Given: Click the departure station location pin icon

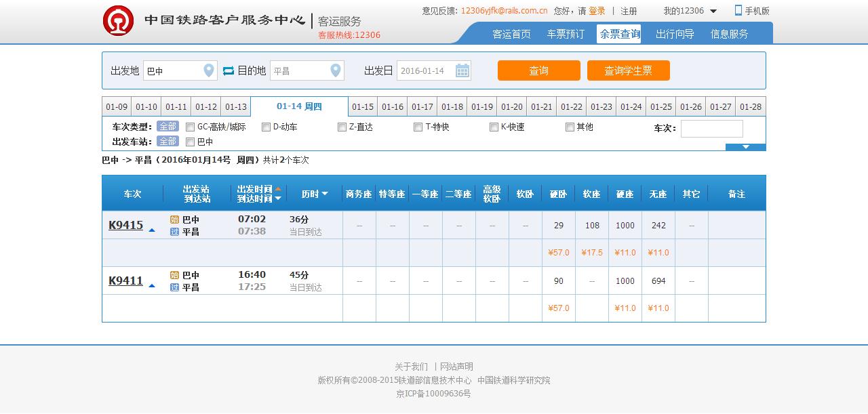Looking at the screenshot, I should tap(209, 70).
